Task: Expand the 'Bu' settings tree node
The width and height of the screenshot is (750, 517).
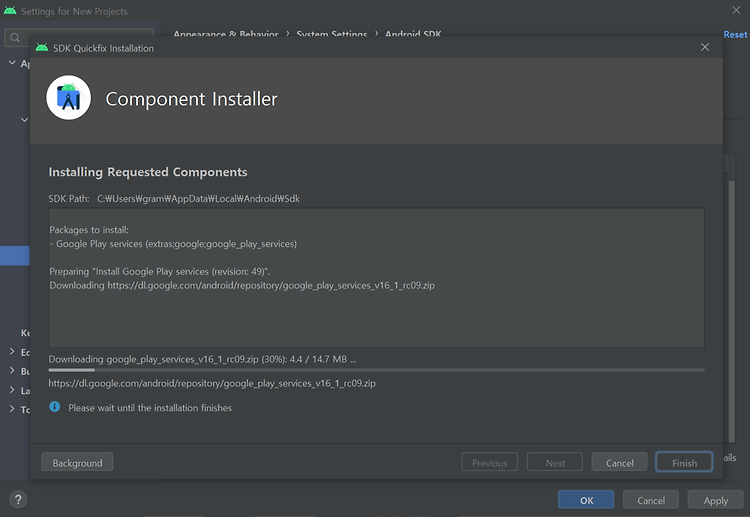Action: pyautogui.click(x=12, y=371)
